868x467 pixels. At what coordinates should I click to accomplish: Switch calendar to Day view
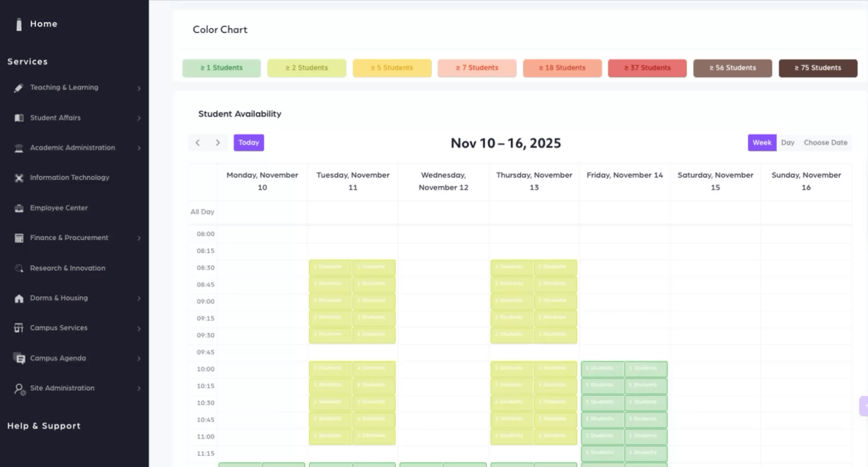788,143
